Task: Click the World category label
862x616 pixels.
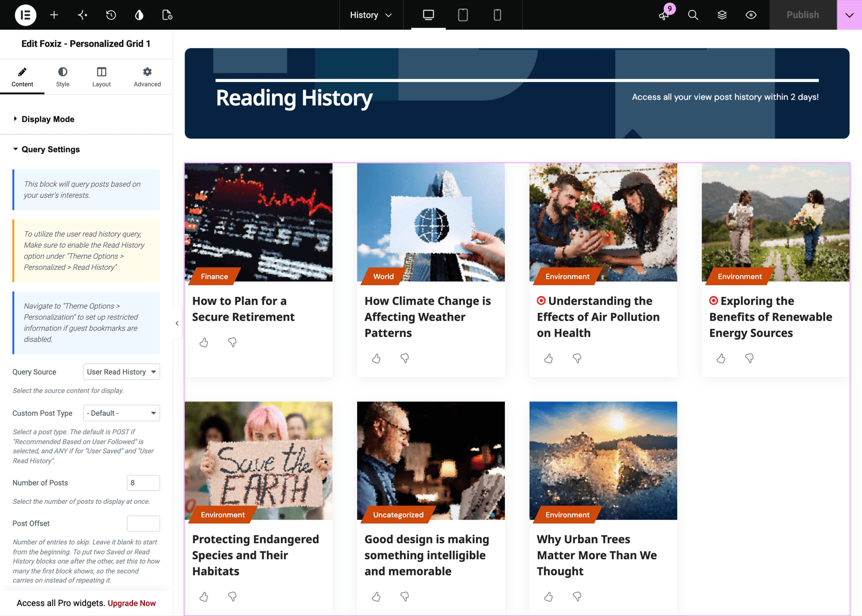Action: click(x=383, y=276)
